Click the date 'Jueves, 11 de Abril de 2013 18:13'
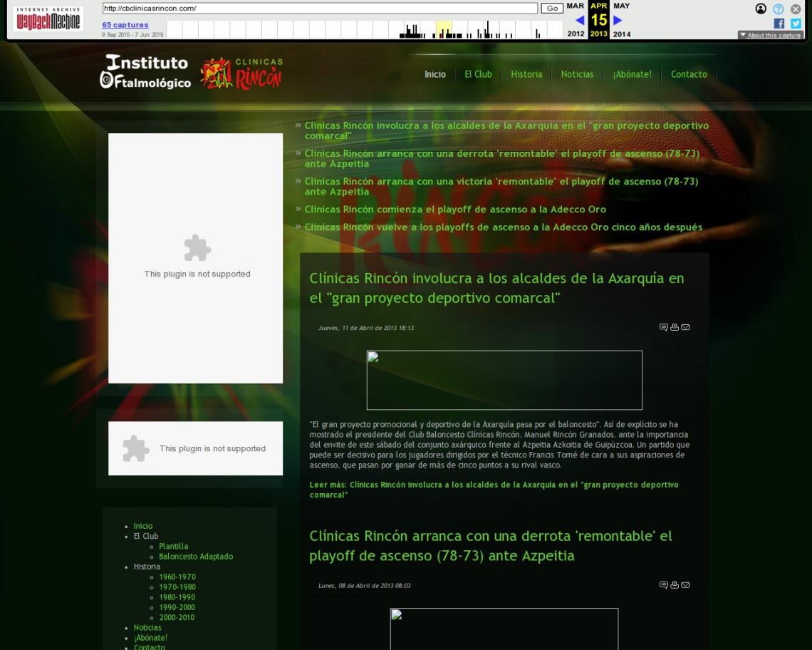Image resolution: width=812 pixels, height=650 pixels. [x=366, y=328]
